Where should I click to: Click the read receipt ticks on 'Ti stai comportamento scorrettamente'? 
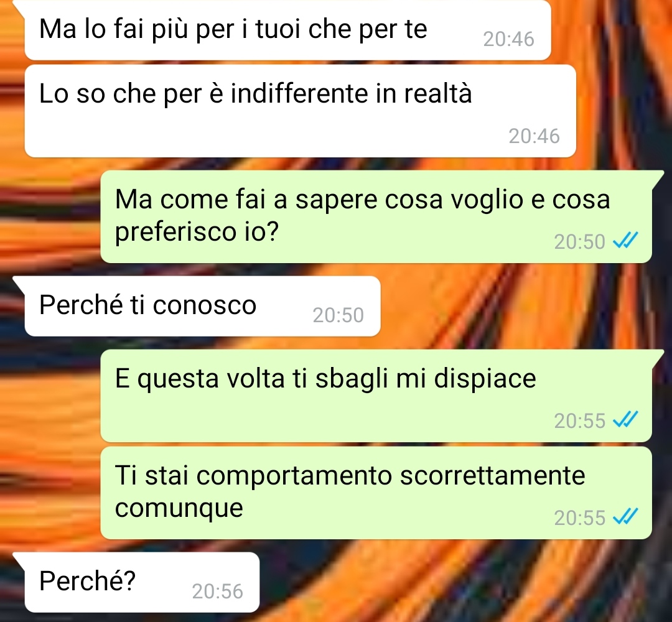pos(625,517)
